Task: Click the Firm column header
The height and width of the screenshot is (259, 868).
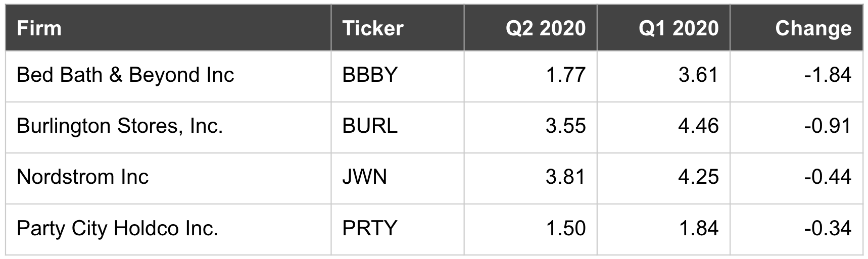Action: click(39, 28)
